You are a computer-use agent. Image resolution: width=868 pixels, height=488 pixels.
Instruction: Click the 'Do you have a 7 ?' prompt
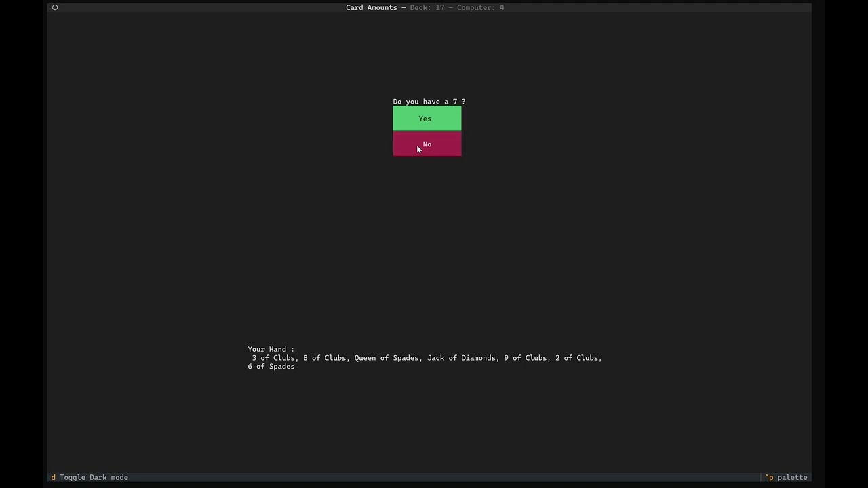429,102
